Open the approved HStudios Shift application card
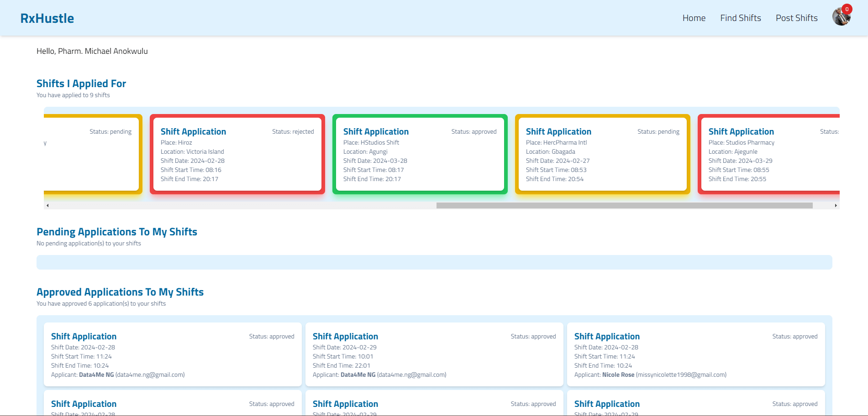Image resolution: width=868 pixels, height=416 pixels. click(420, 154)
